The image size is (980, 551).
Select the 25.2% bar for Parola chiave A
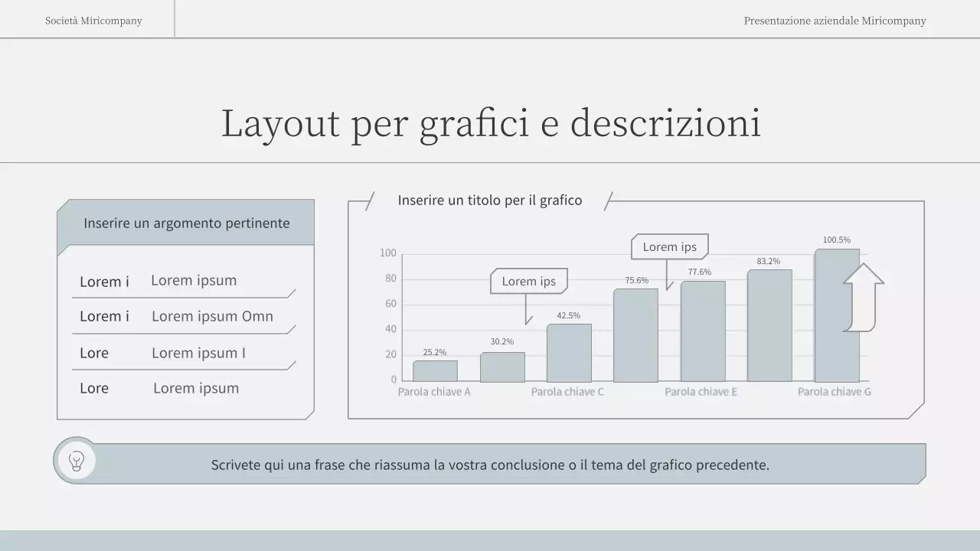coord(435,370)
